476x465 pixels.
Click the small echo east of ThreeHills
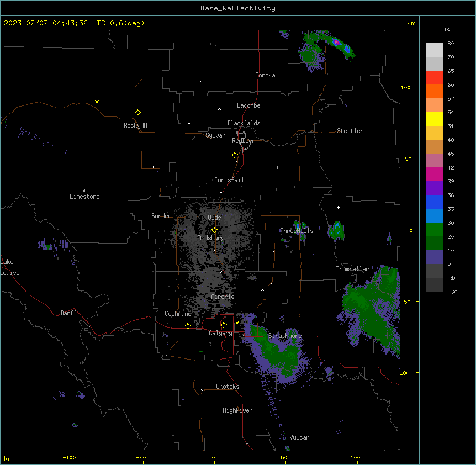pyautogui.click(x=336, y=231)
